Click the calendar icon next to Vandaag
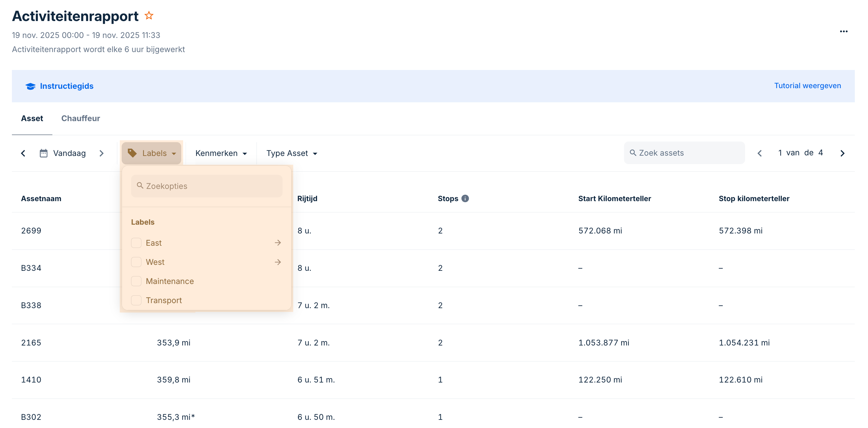The image size is (868, 428). click(x=44, y=153)
